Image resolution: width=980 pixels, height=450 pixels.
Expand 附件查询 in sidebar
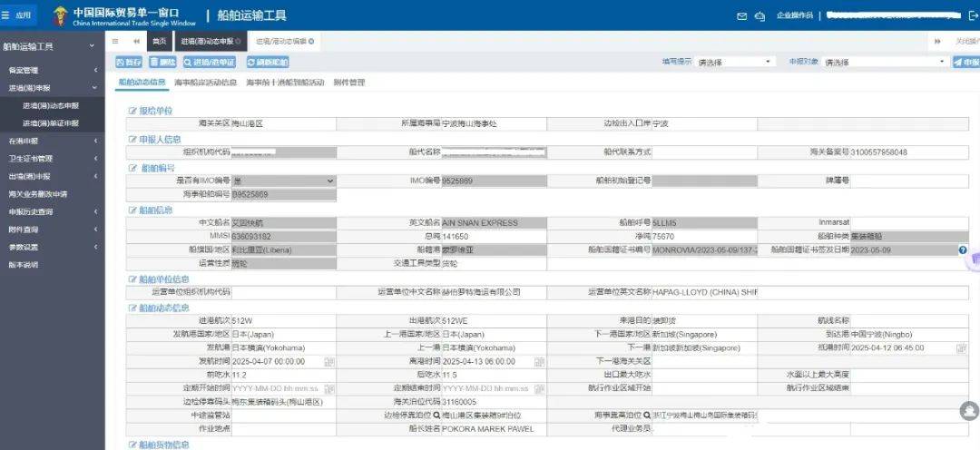point(53,230)
